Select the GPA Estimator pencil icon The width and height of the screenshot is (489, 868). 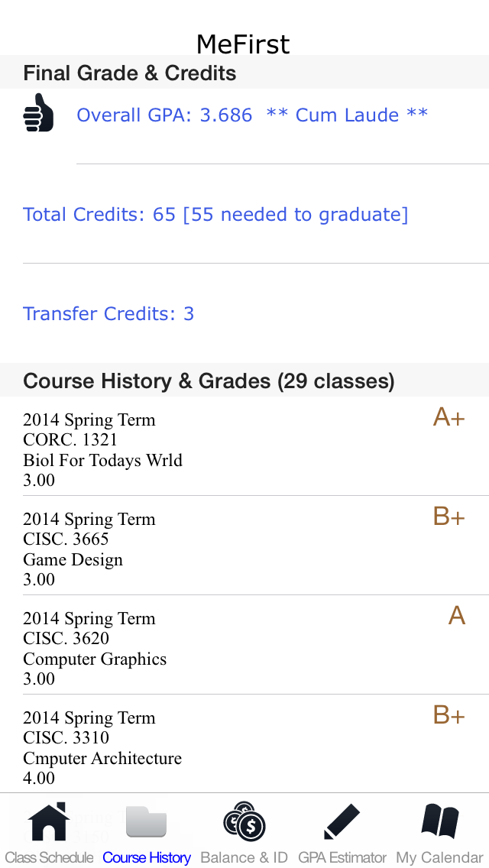pos(342,822)
